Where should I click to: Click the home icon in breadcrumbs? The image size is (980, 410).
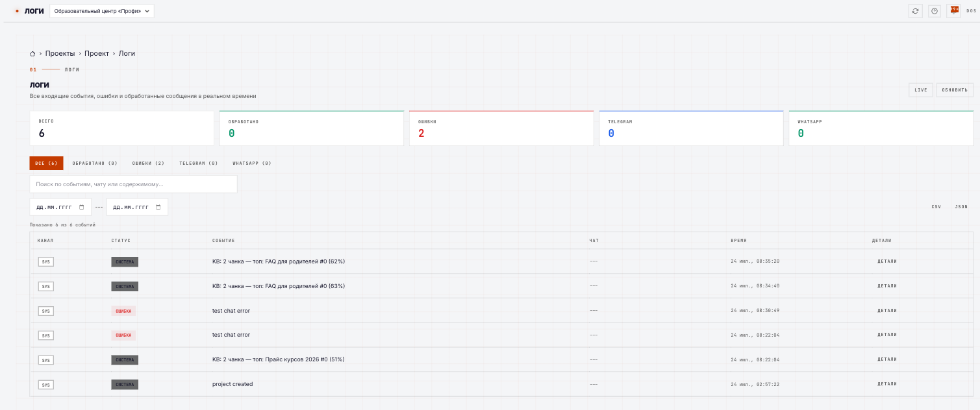[32, 54]
